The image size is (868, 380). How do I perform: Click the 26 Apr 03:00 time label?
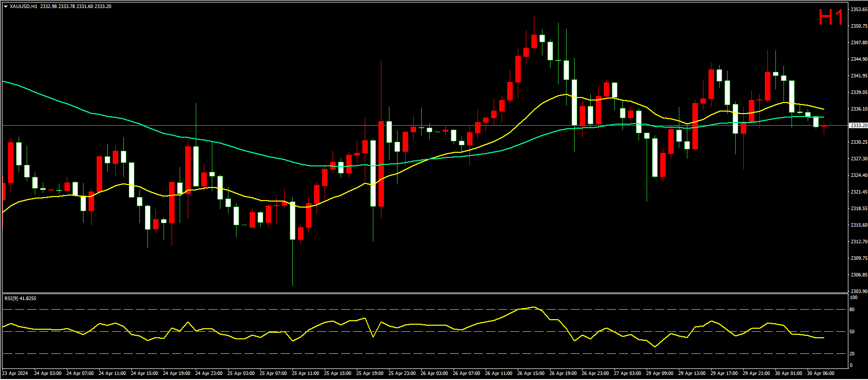(x=434, y=373)
